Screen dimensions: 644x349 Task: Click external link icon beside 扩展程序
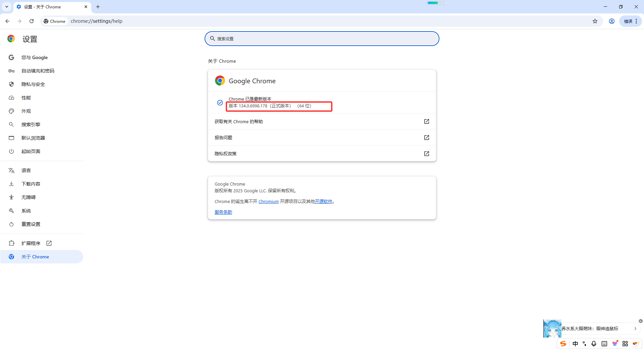coord(49,243)
